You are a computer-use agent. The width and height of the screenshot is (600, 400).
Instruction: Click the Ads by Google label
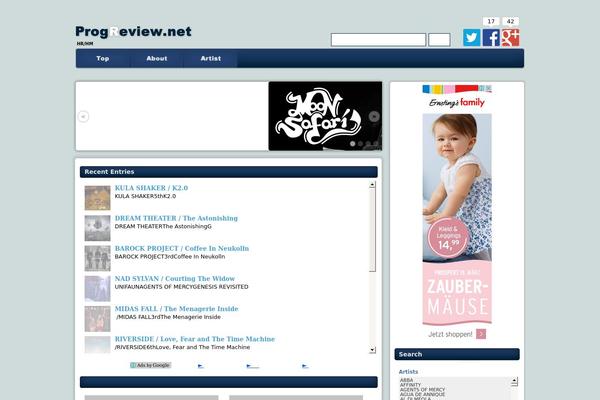(x=151, y=365)
